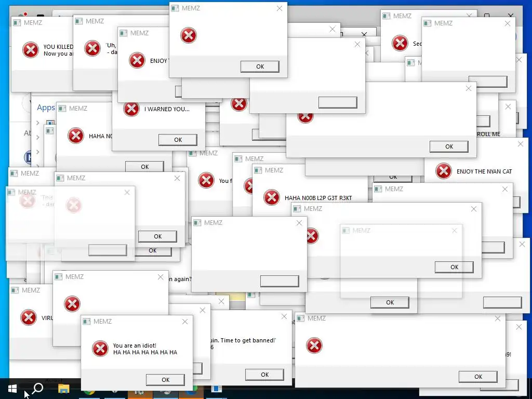Click the 'ENJOY THE NYAN CAT' message text

tap(484, 171)
